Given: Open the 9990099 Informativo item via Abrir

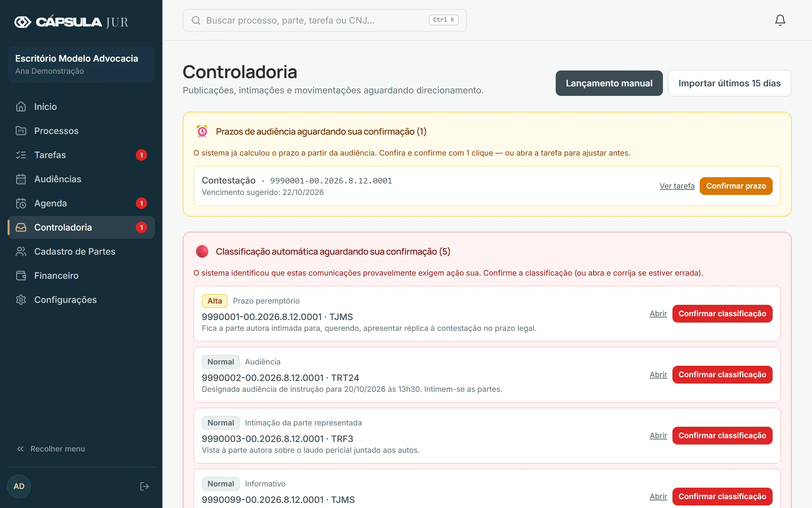Looking at the screenshot, I should (658, 496).
